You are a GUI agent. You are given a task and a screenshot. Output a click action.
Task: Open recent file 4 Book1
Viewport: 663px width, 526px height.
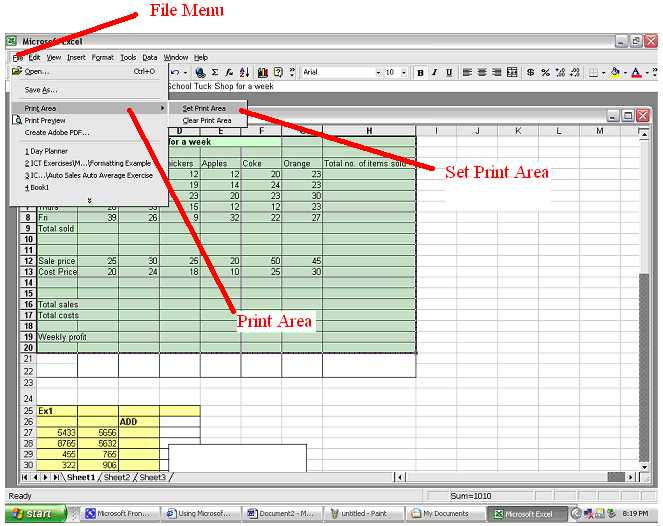[89, 187]
